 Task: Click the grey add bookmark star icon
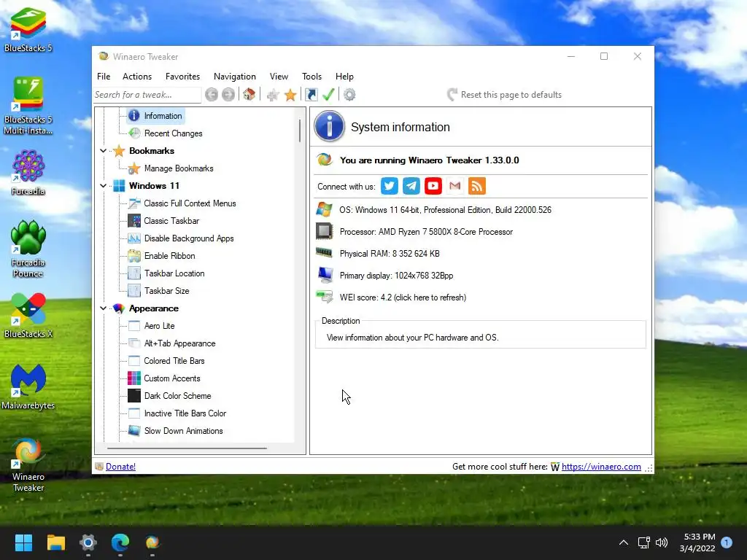coord(273,95)
